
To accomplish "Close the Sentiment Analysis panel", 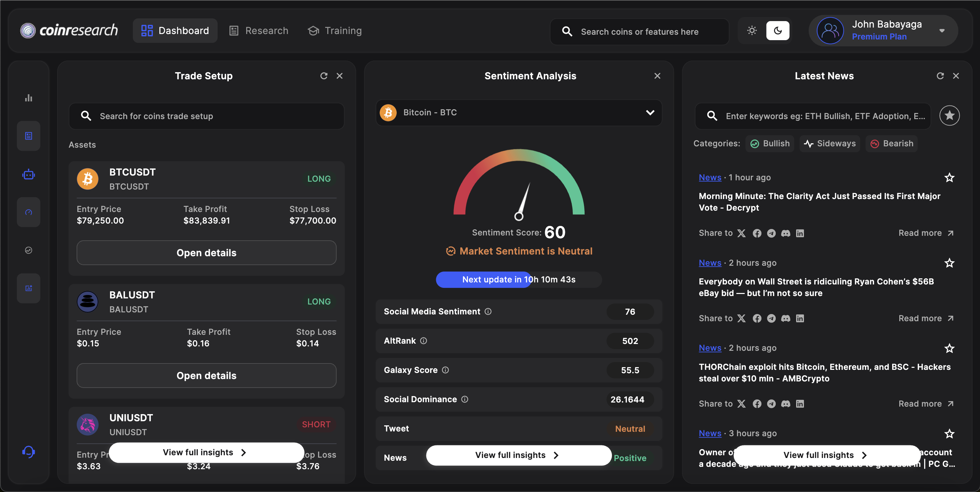I will coord(658,76).
